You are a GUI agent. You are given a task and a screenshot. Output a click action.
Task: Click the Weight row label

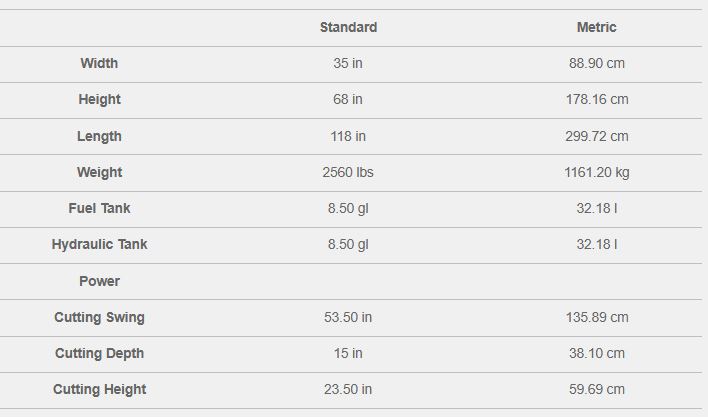(99, 172)
